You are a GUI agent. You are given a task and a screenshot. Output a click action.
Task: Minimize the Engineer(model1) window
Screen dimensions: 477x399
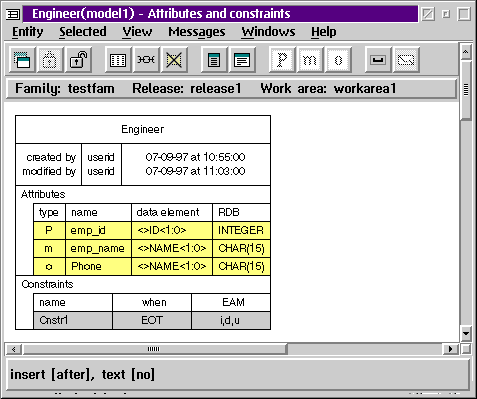click(446, 14)
